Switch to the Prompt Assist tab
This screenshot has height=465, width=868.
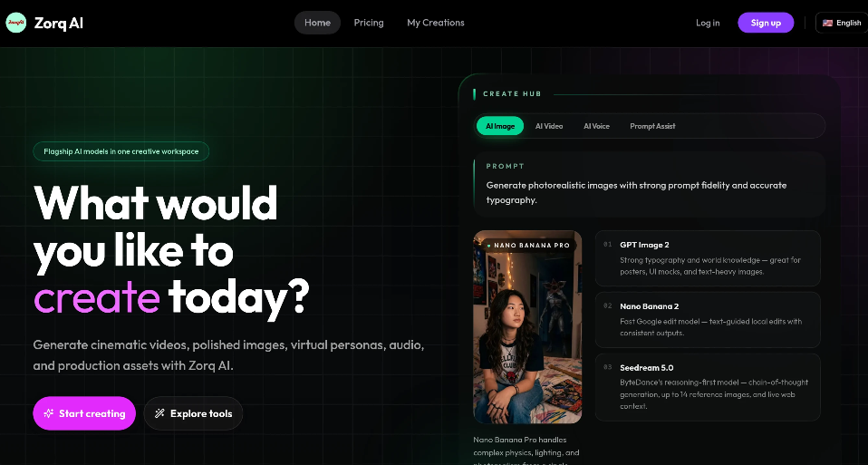point(652,126)
